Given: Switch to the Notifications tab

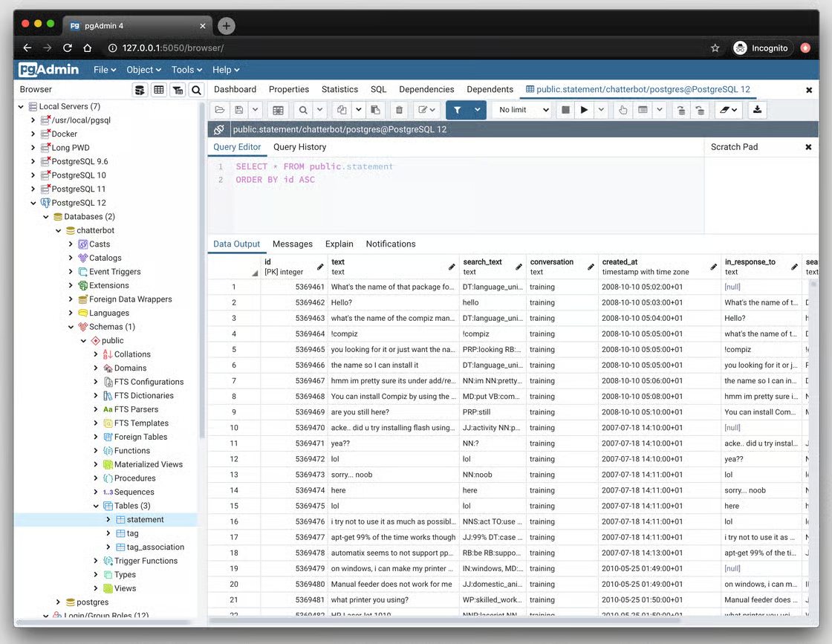Looking at the screenshot, I should 391,244.
